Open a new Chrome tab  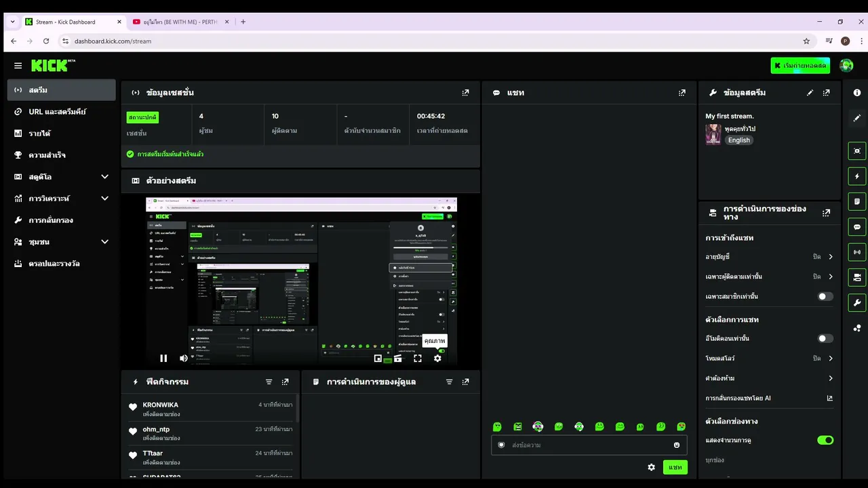click(x=243, y=22)
